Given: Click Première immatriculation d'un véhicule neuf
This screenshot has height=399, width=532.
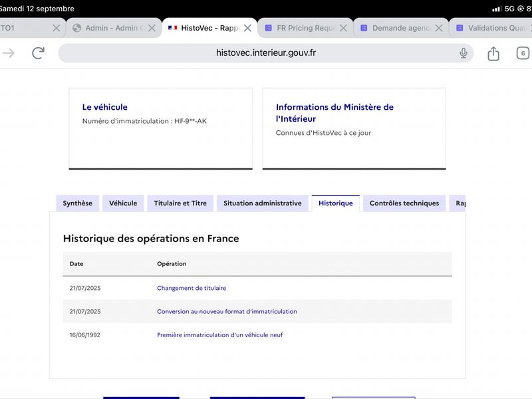Looking at the screenshot, I should pos(220,335).
